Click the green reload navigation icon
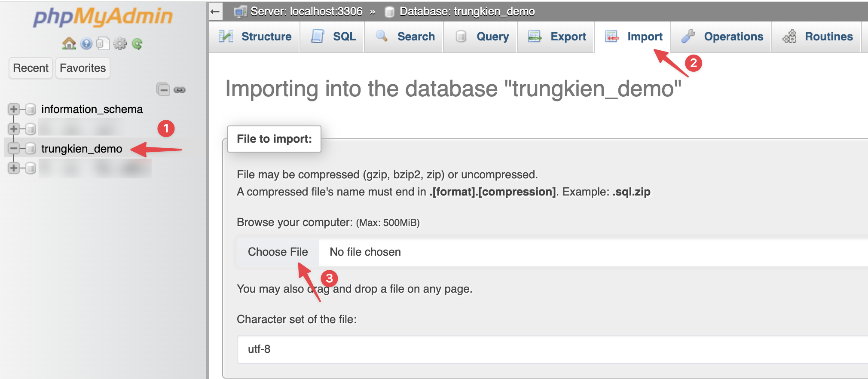Screen dimensions: 868x379 (137, 44)
